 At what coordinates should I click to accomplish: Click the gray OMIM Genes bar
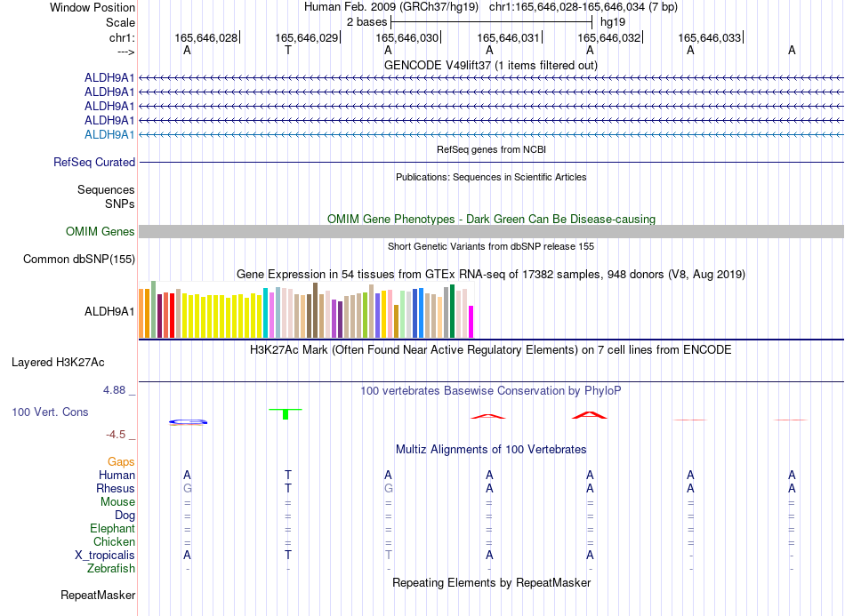click(x=491, y=231)
